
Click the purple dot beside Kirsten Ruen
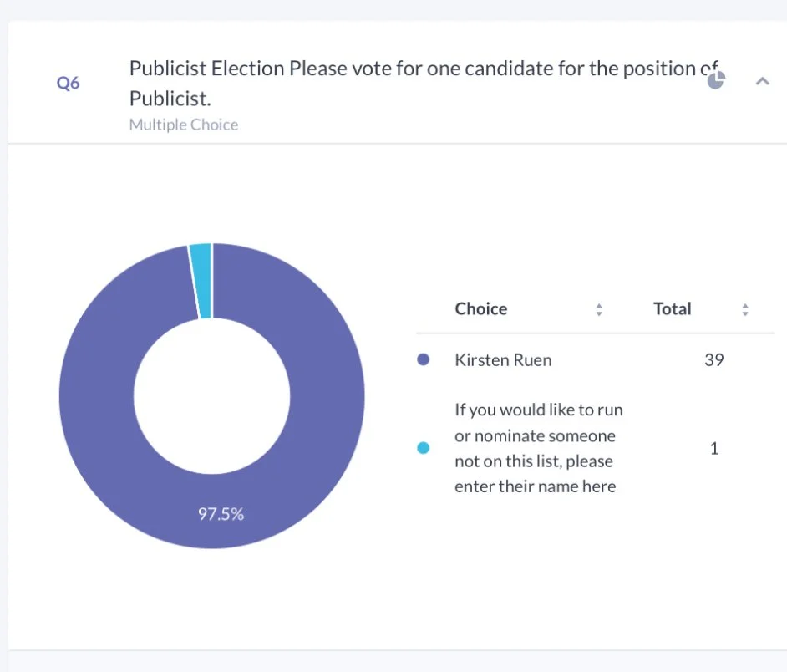pos(423,360)
